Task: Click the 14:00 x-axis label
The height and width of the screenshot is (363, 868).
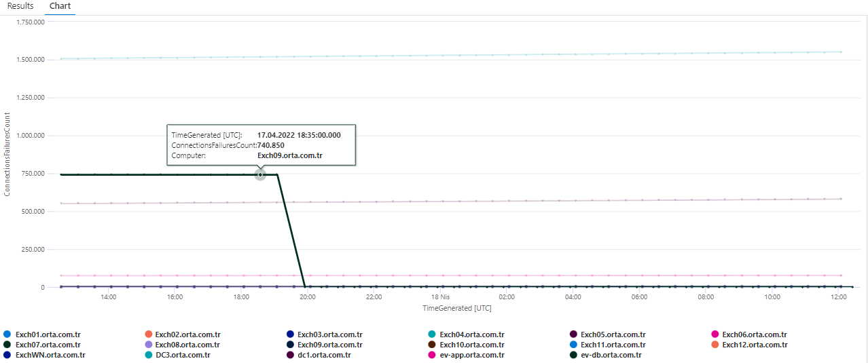Action: coord(108,297)
